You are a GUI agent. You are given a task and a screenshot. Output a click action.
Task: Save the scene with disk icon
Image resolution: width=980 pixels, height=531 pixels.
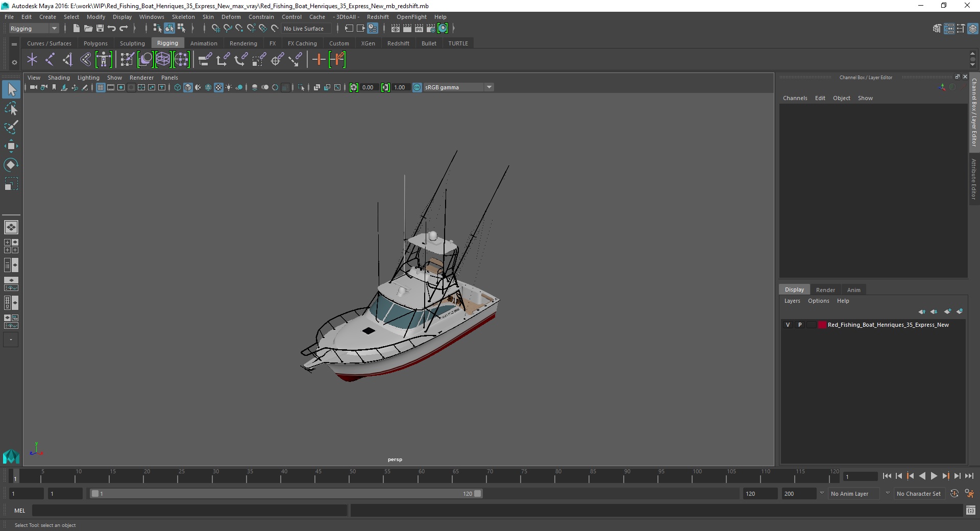pyautogui.click(x=100, y=29)
